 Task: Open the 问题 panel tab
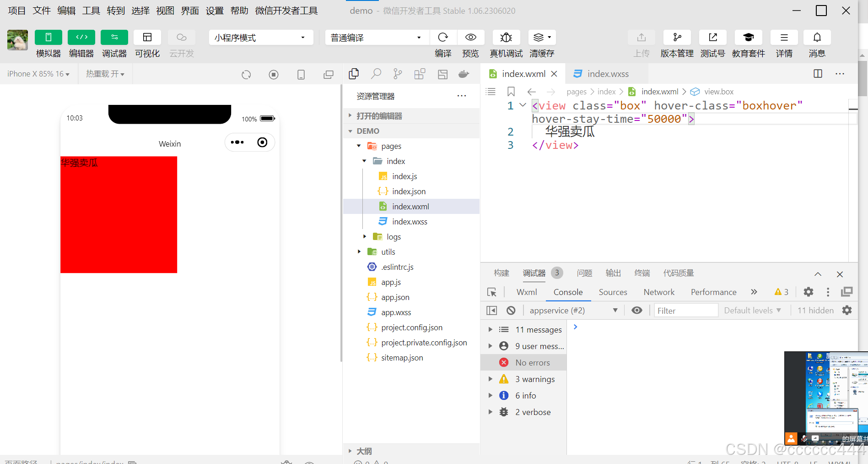(584, 273)
